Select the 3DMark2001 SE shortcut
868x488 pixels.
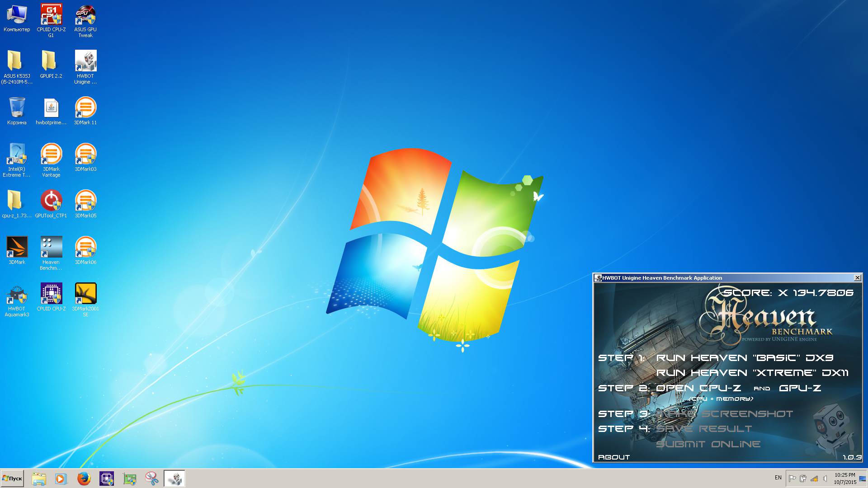coord(85,300)
